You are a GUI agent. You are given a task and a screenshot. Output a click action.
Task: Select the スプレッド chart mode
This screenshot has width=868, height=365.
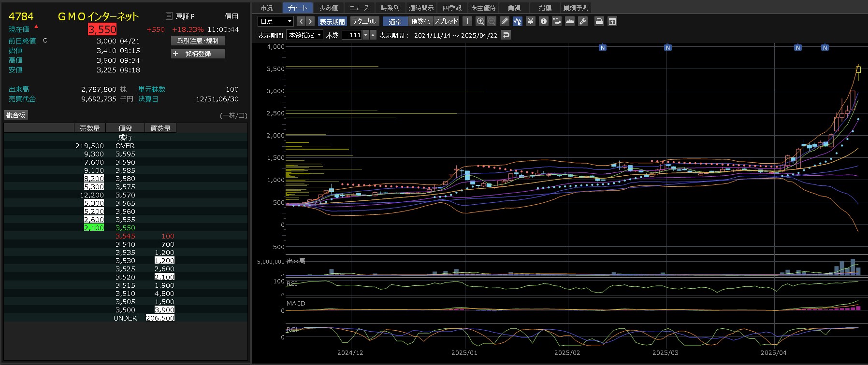coord(446,21)
